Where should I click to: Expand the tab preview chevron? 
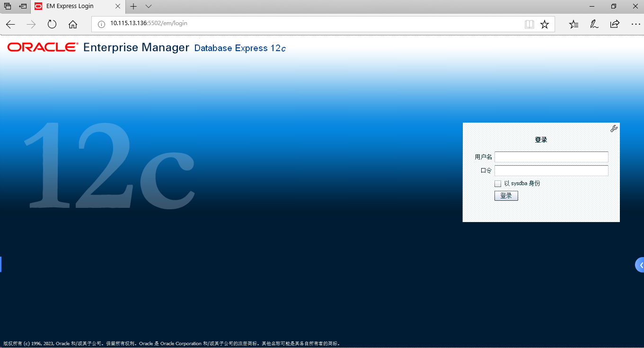tap(149, 7)
